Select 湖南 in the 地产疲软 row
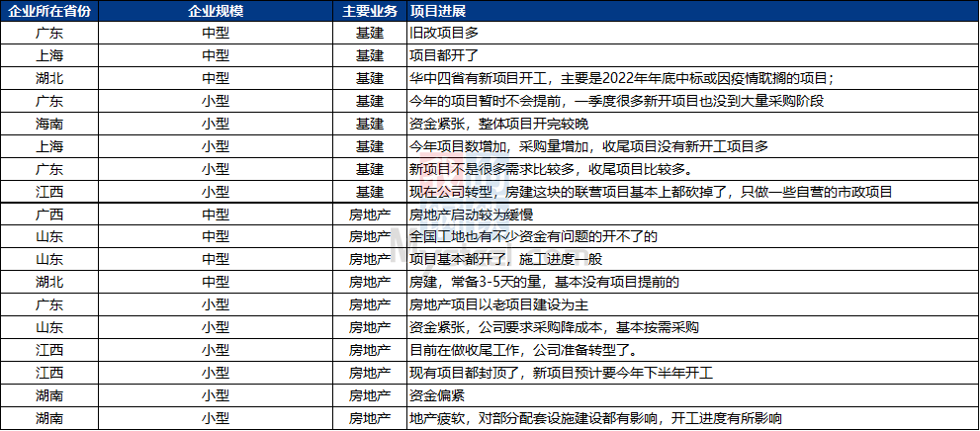 49,418
